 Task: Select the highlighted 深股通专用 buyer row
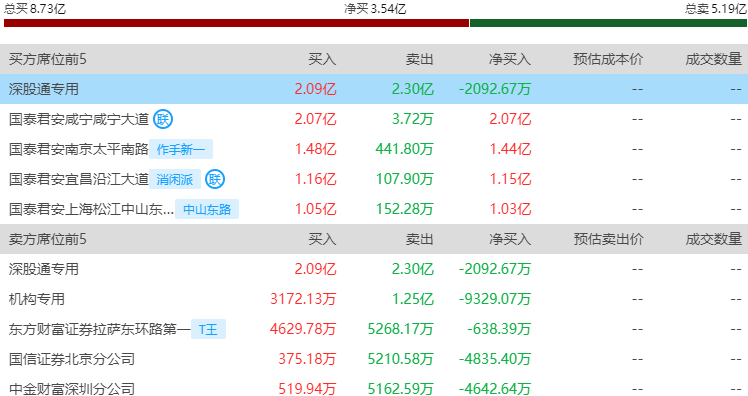(x=374, y=89)
